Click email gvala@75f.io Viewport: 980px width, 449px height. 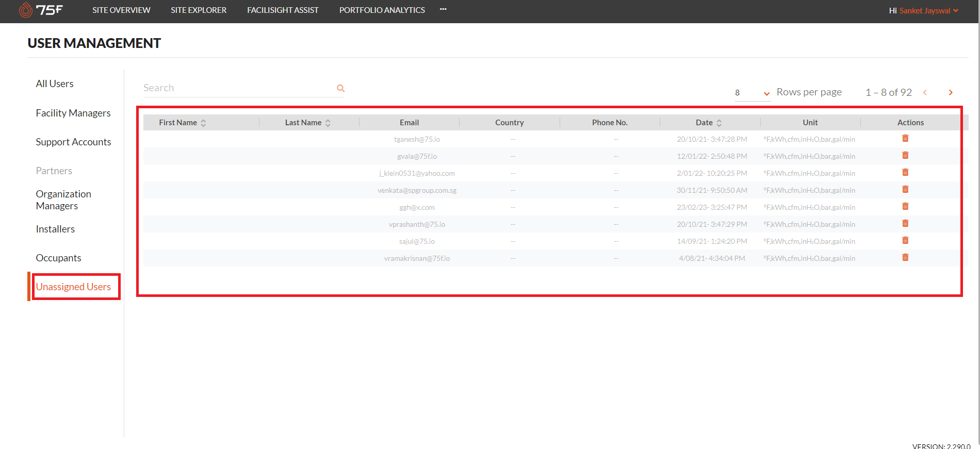(417, 156)
